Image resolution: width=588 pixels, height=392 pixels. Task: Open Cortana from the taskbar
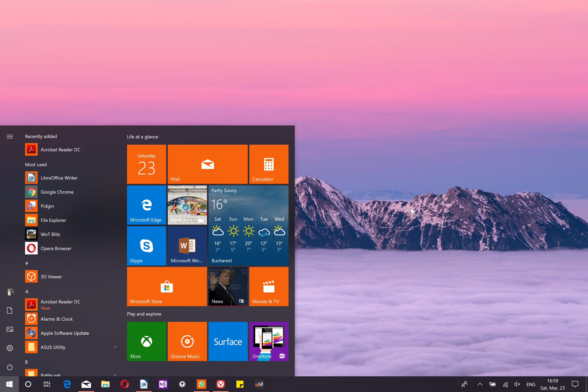pyautogui.click(x=28, y=384)
